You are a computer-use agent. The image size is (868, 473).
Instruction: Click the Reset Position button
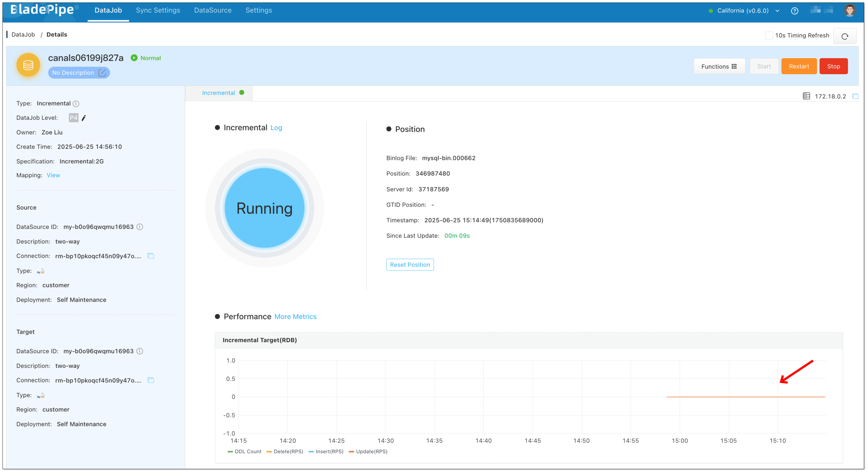click(x=410, y=265)
